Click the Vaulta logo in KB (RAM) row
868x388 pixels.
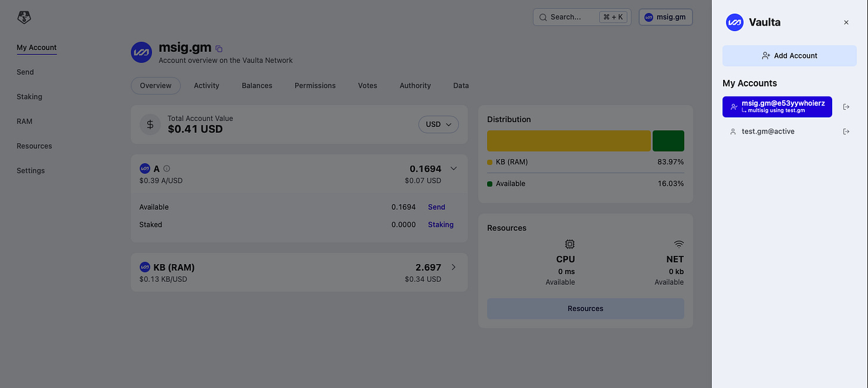pyautogui.click(x=144, y=267)
